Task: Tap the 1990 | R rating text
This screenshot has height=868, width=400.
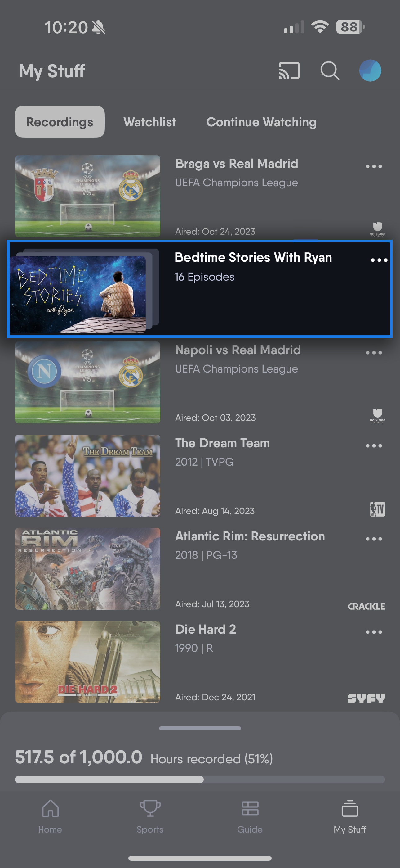Action: 194,648
